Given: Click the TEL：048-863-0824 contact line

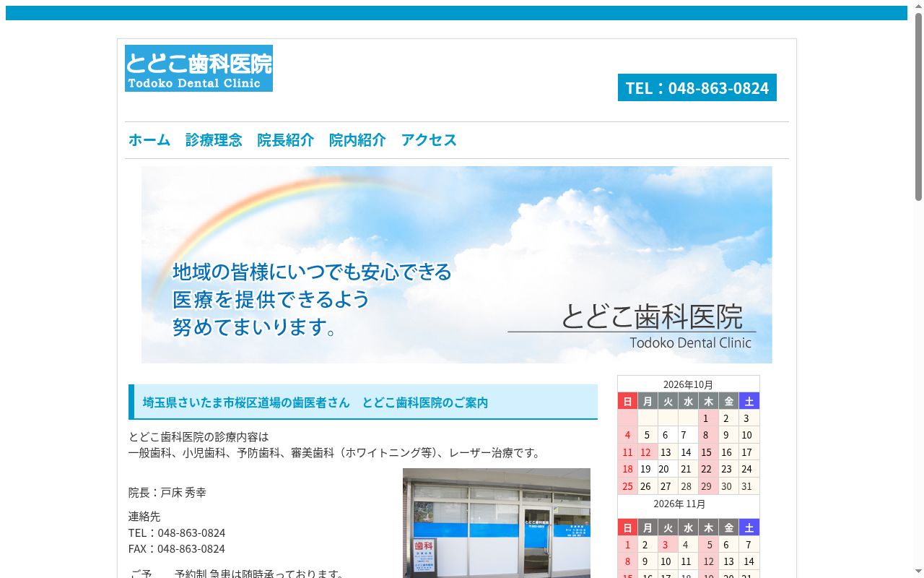Looking at the screenshot, I should coord(177,532).
